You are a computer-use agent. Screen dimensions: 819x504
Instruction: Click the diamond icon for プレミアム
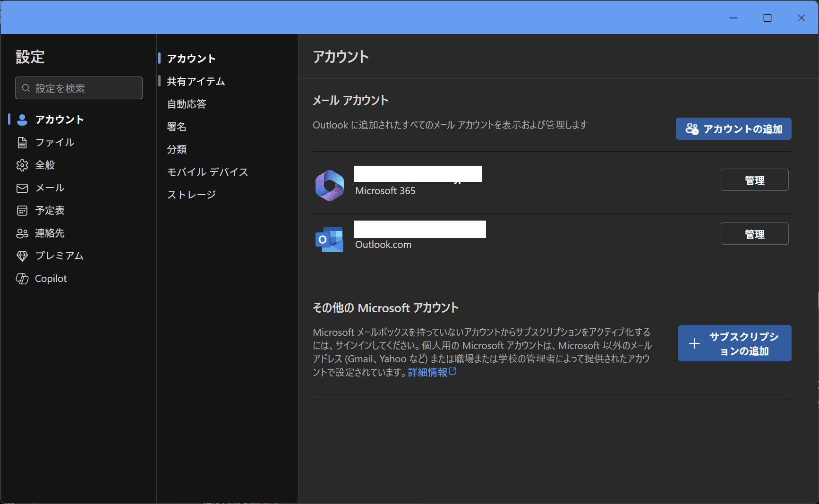click(x=22, y=256)
